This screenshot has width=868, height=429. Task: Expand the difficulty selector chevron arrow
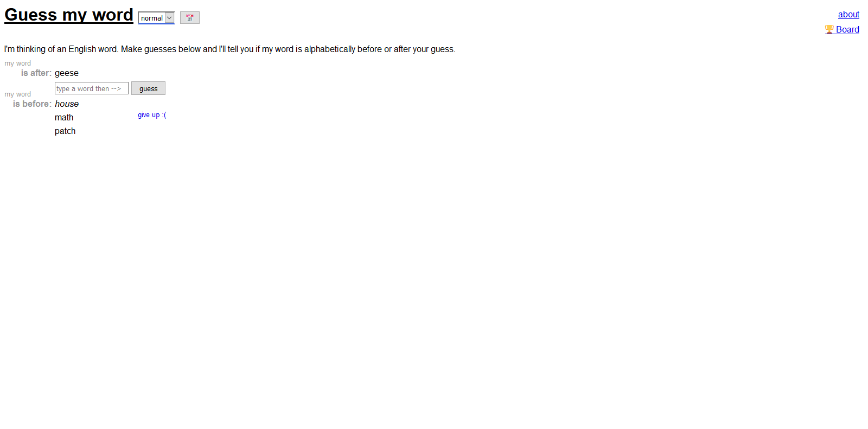click(169, 18)
